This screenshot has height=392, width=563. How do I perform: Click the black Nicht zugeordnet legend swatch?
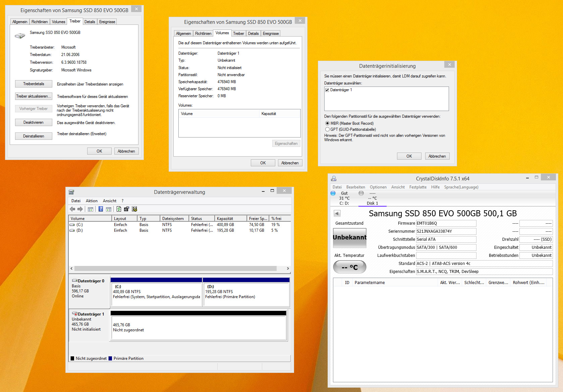point(72,358)
